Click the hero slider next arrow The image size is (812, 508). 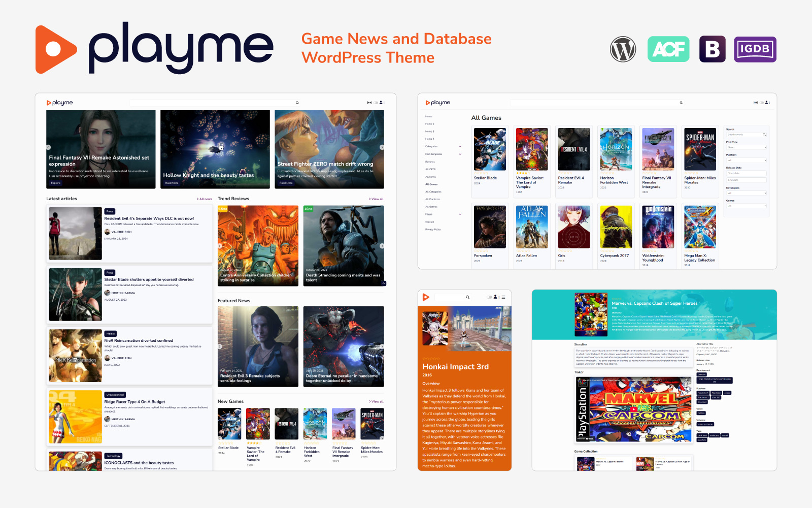click(x=382, y=147)
